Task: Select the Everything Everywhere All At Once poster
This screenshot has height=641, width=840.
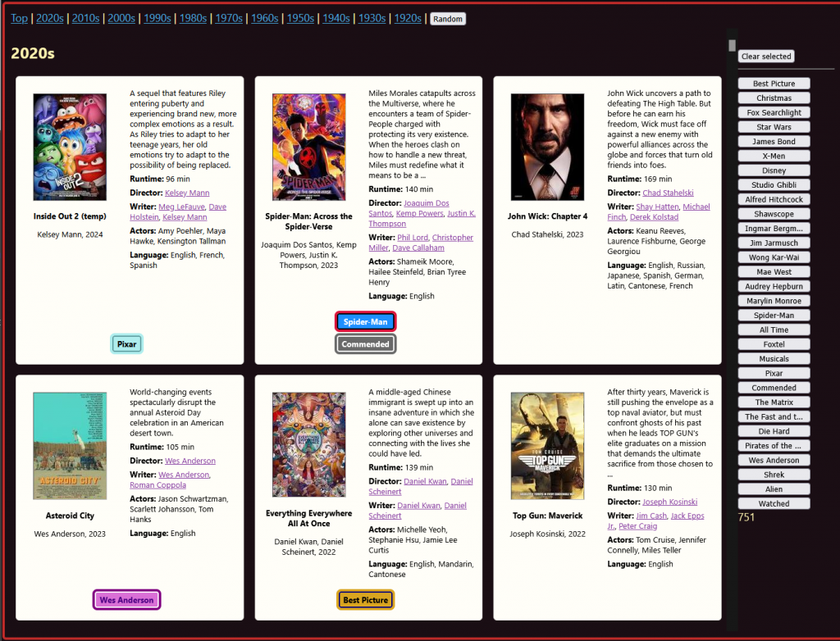Action: (x=308, y=444)
